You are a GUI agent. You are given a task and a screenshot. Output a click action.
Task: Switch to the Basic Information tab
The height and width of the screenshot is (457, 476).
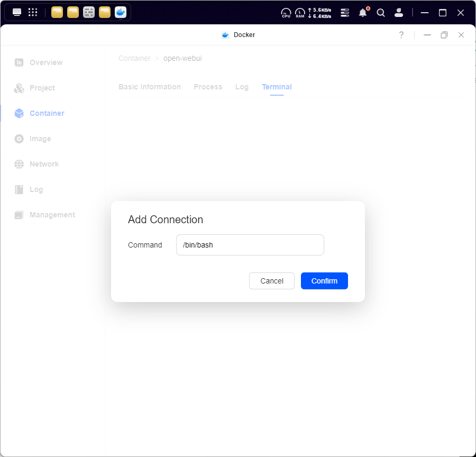click(x=150, y=87)
